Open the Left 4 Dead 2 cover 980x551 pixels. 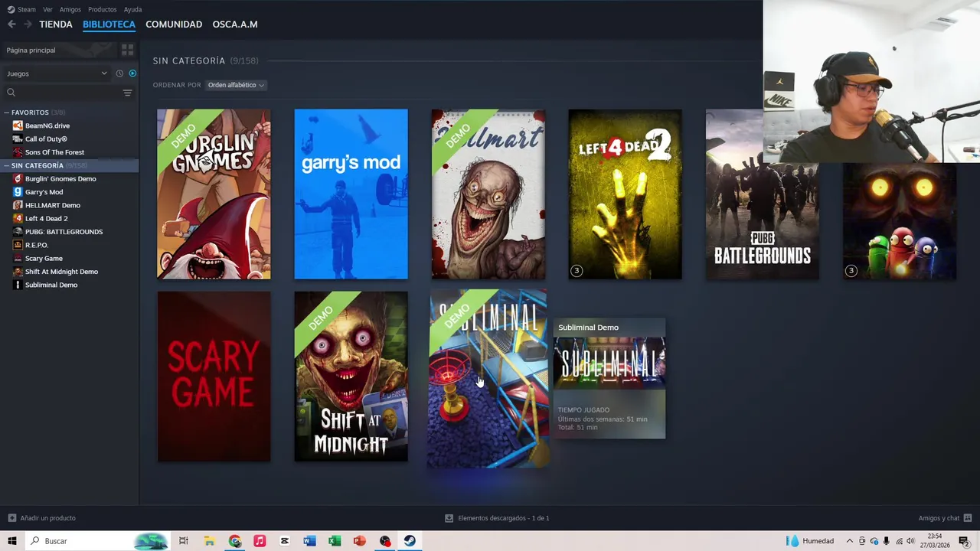pyautogui.click(x=625, y=194)
